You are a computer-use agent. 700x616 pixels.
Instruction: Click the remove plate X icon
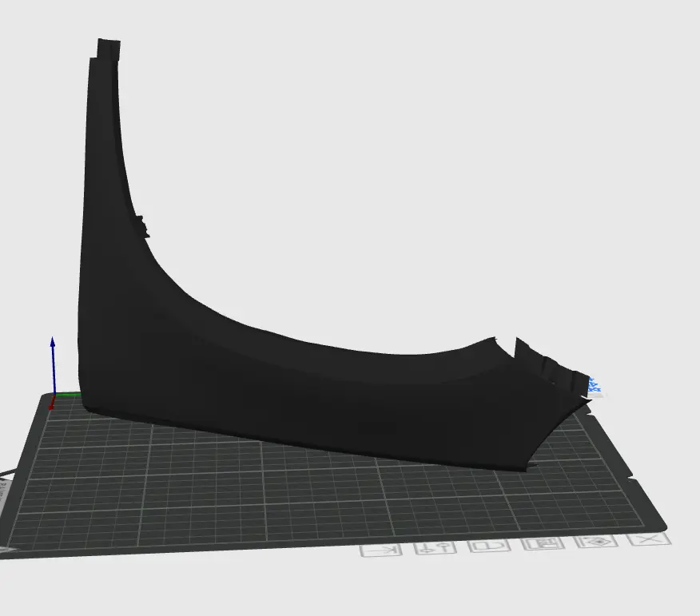648,539
